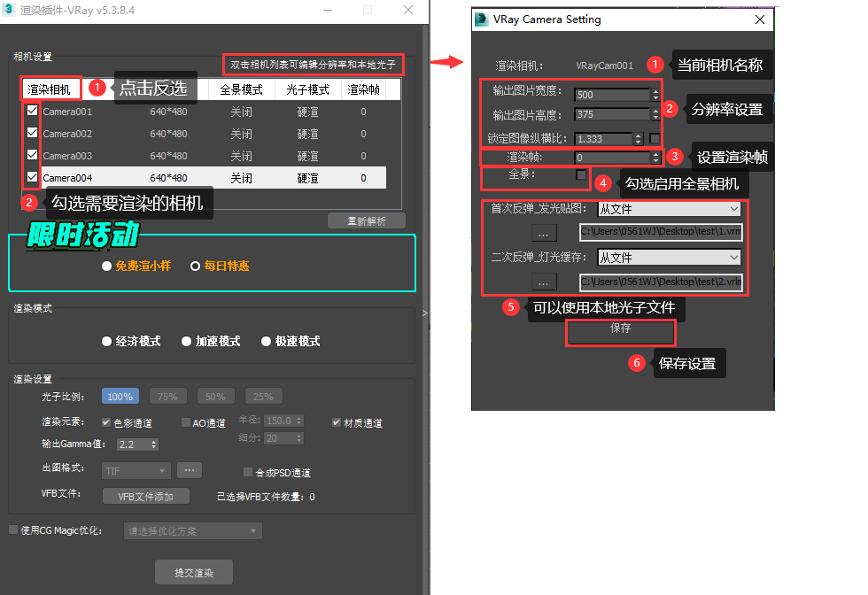
Task: Browse for the irradiance map 1.vrmap file
Action: (544, 233)
